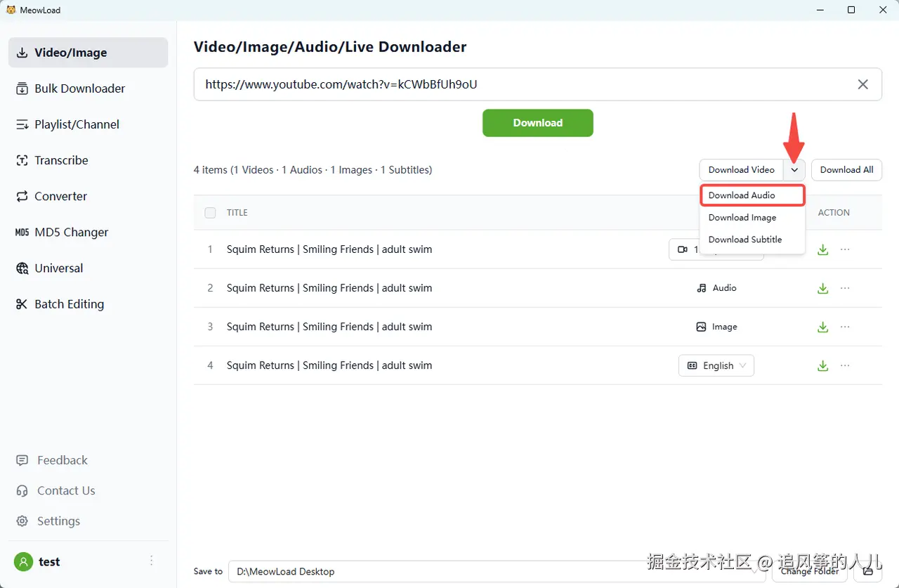
Task: Choose Download Subtitle from dropdown menu
Action: point(752,240)
